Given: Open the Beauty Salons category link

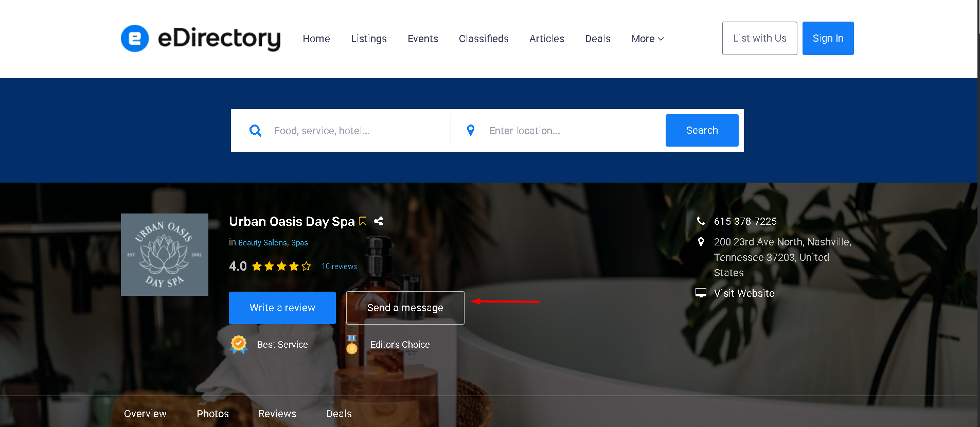Looking at the screenshot, I should point(262,243).
